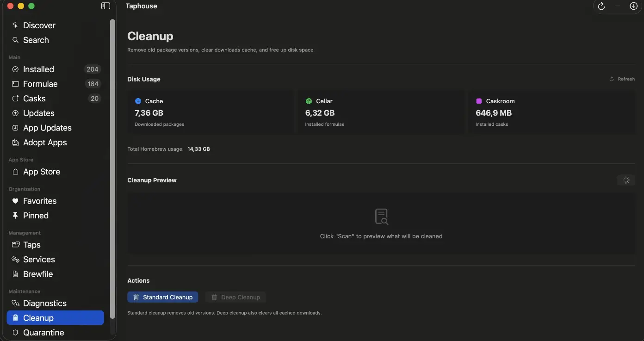Click the purple Caskroom square icon
The height and width of the screenshot is (341, 644).
479,101
